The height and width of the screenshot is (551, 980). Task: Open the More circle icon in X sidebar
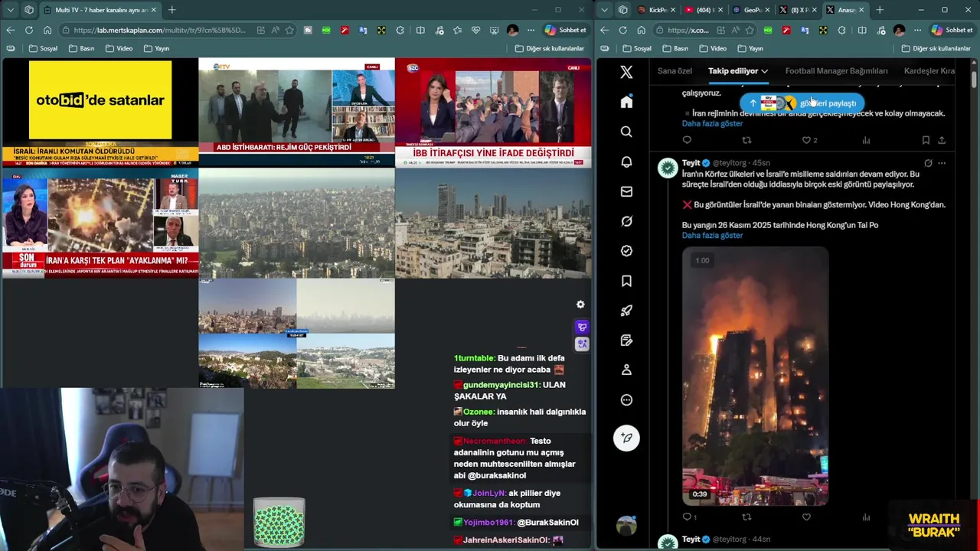point(626,399)
